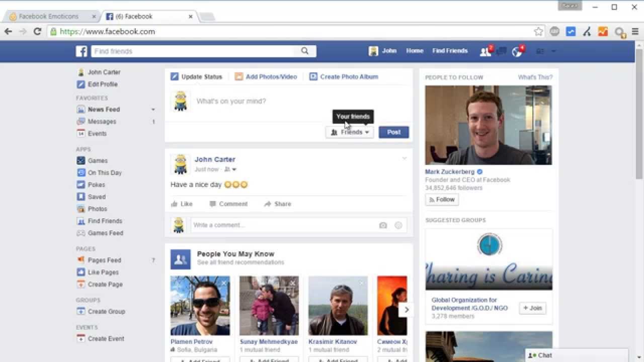
Task: Go back with browser back arrow
Action: coord(8,31)
